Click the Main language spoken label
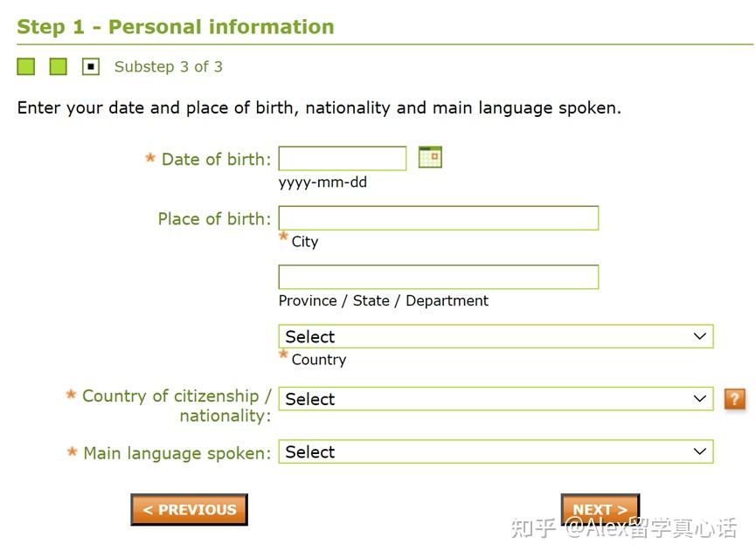Screen dimensions: 756x558 177,453
